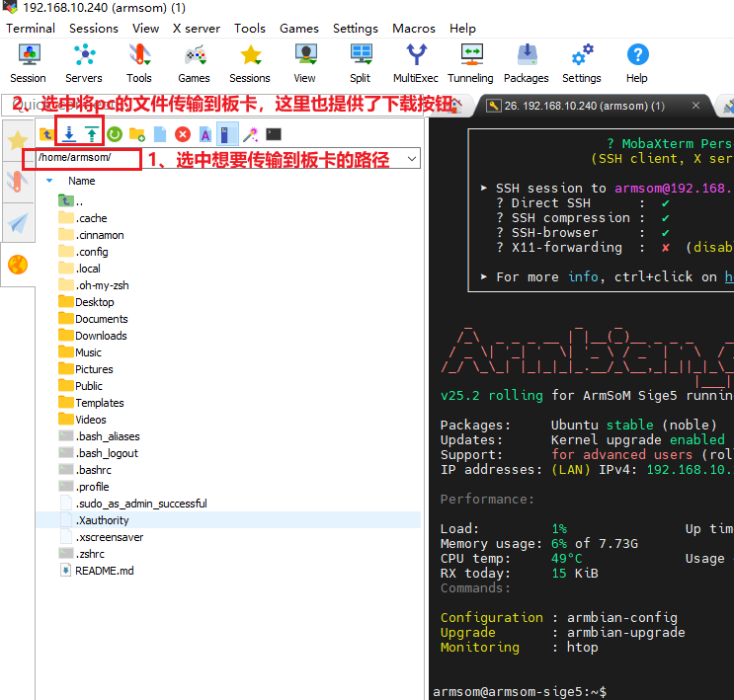The height and width of the screenshot is (700, 734).
Task: Create a new folder in SFTP browser
Action: (137, 133)
